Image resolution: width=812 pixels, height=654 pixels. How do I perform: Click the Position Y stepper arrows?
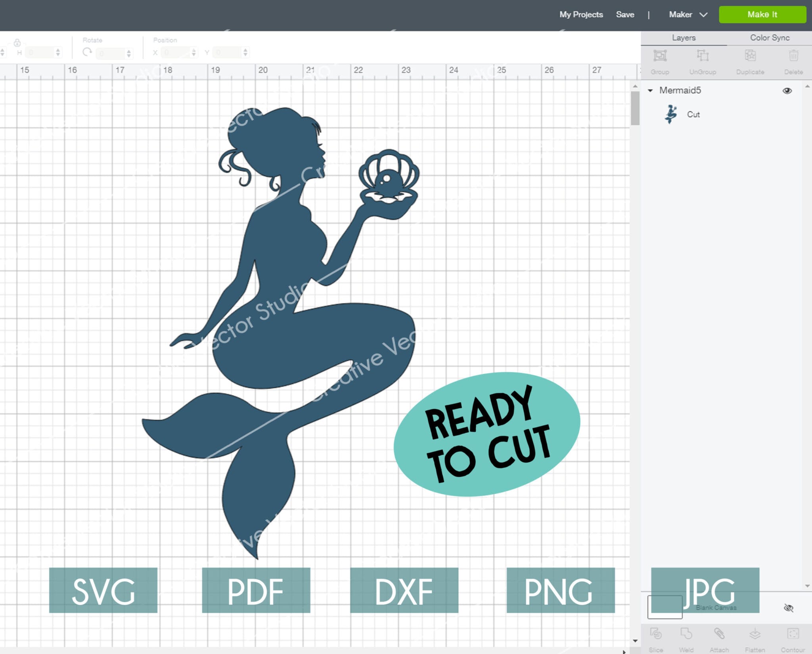245,52
